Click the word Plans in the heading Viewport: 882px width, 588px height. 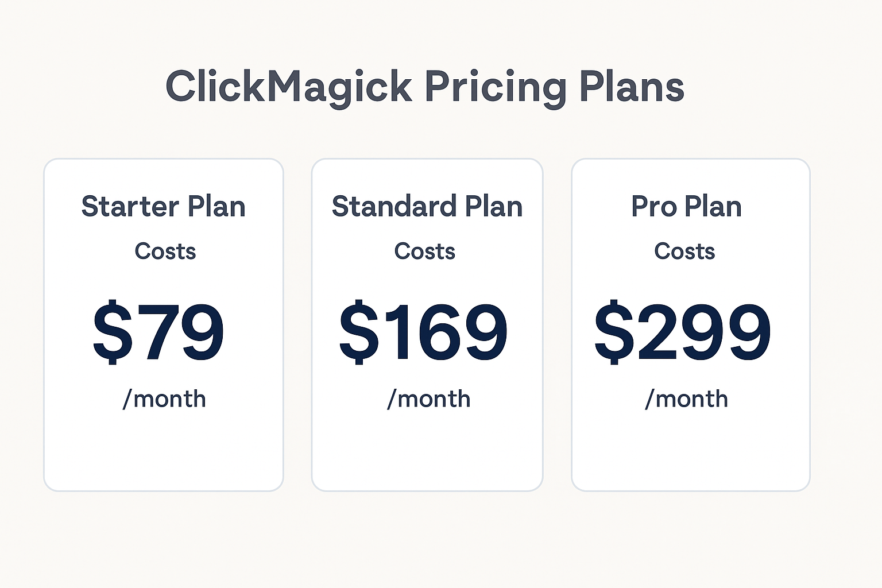(x=632, y=87)
